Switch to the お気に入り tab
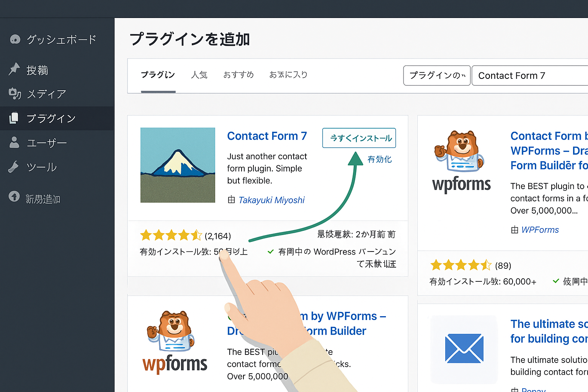The width and height of the screenshot is (588, 392). 288,75
